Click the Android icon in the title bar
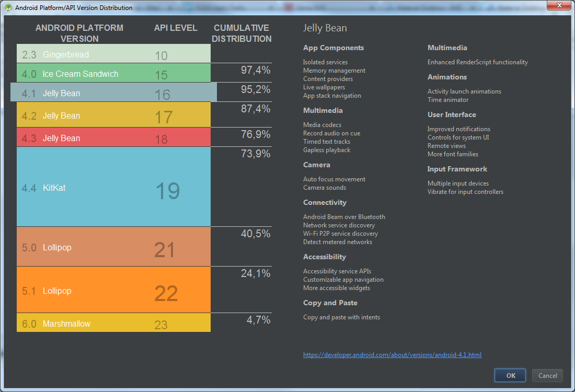 click(x=8, y=7)
